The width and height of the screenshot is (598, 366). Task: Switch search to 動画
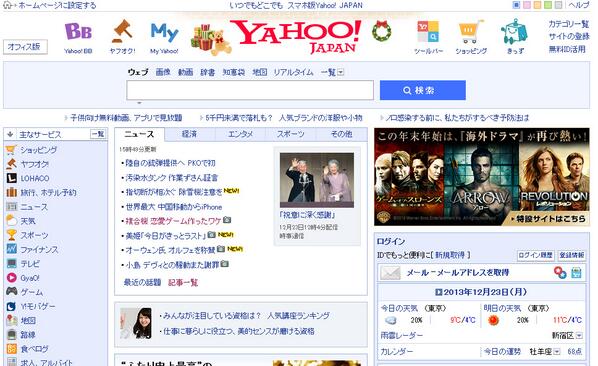185,72
